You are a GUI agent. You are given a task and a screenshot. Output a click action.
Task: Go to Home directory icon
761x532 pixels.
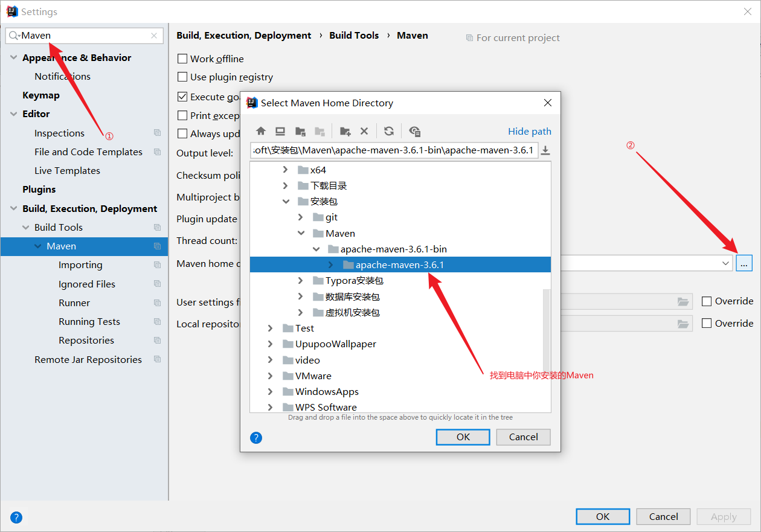261,131
